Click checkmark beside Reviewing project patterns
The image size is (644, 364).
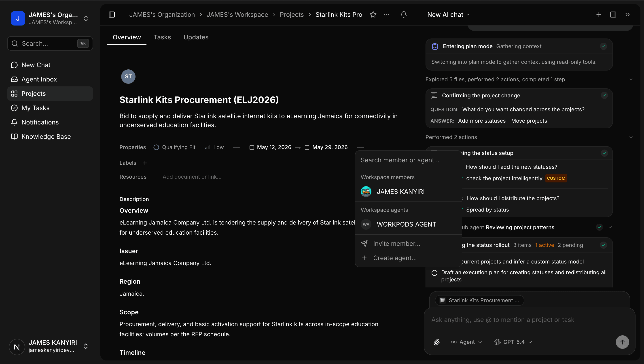point(599,227)
